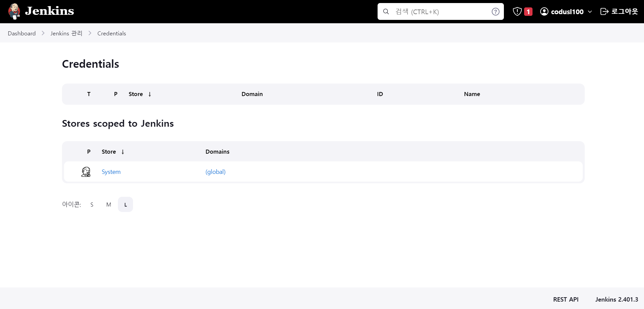Set icon size to M
Image resolution: width=644 pixels, height=309 pixels.
coord(108,205)
